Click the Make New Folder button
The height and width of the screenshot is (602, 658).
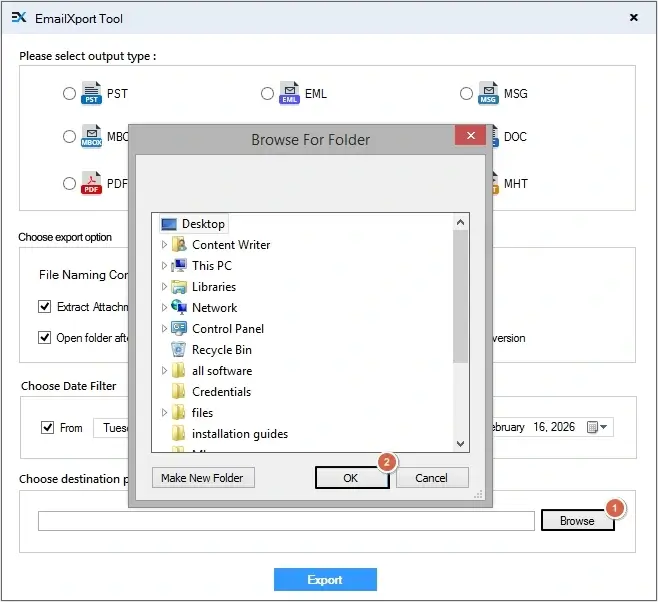(203, 478)
